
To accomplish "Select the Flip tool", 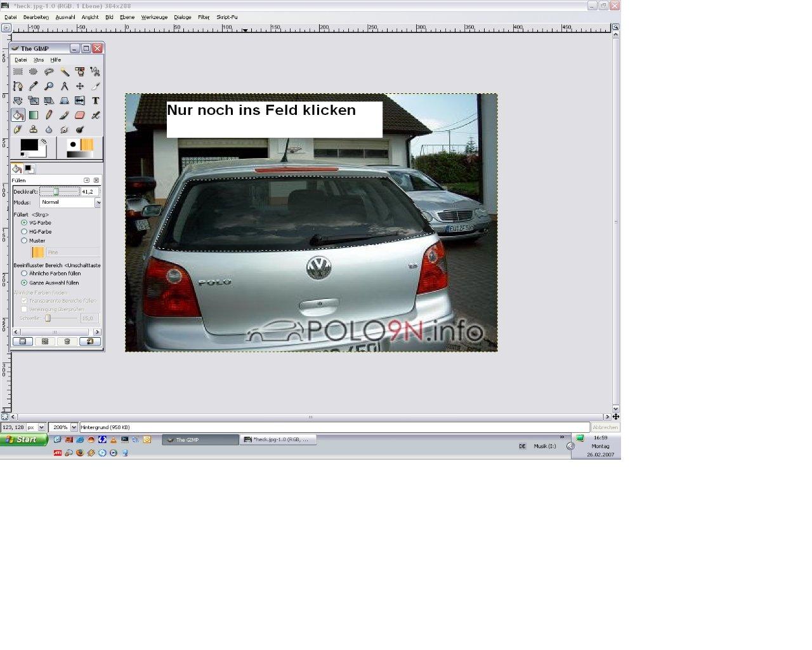I will tap(80, 101).
